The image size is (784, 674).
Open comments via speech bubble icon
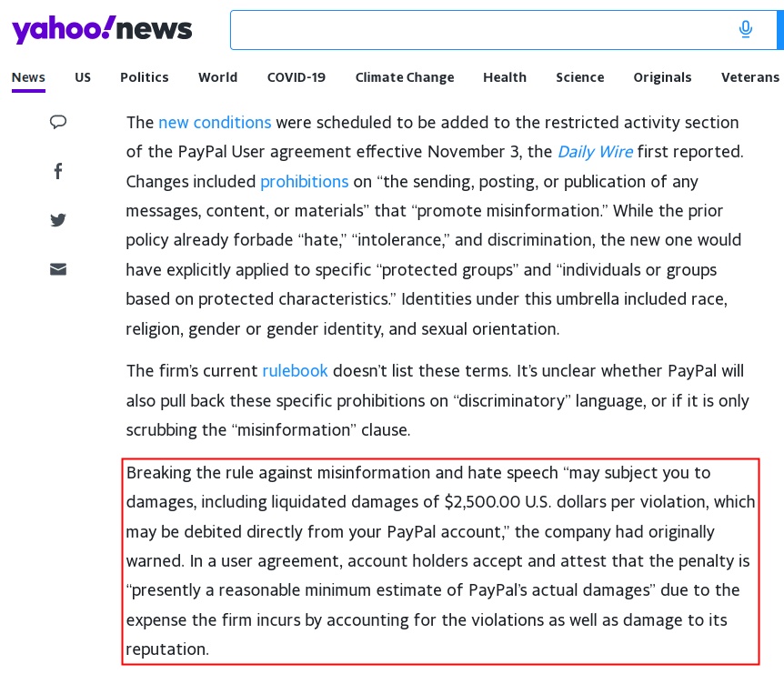tap(58, 122)
